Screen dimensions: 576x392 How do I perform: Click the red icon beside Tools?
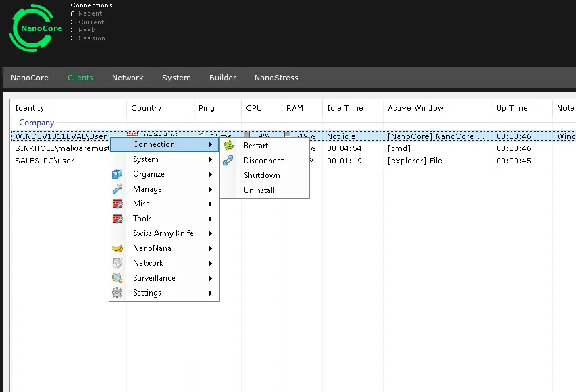[x=117, y=219]
